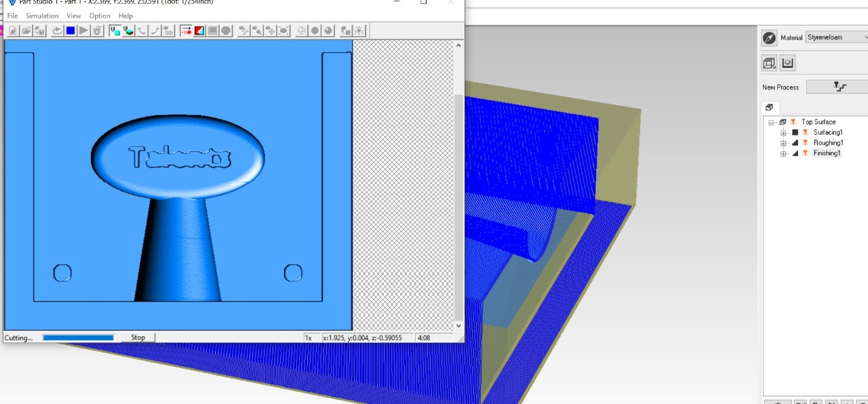Click the gray octagon shape icon
The image size is (868, 404).
[226, 31]
